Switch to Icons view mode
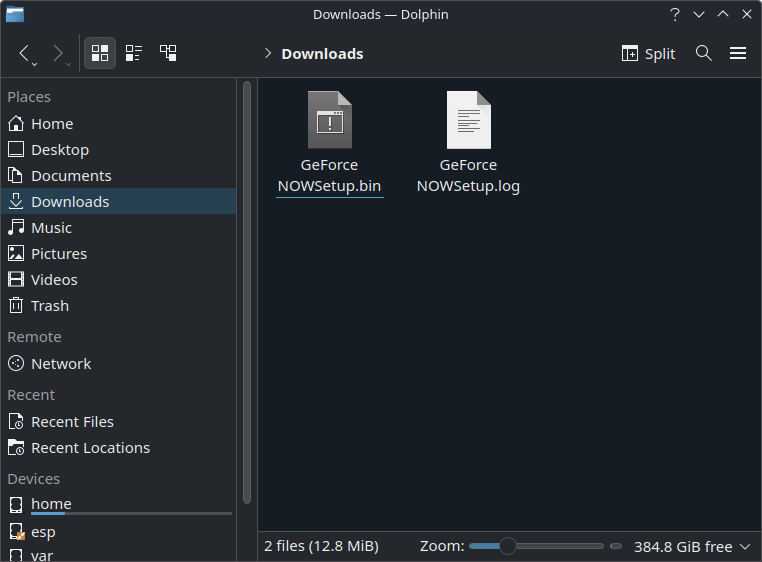The width and height of the screenshot is (762, 562). click(100, 53)
